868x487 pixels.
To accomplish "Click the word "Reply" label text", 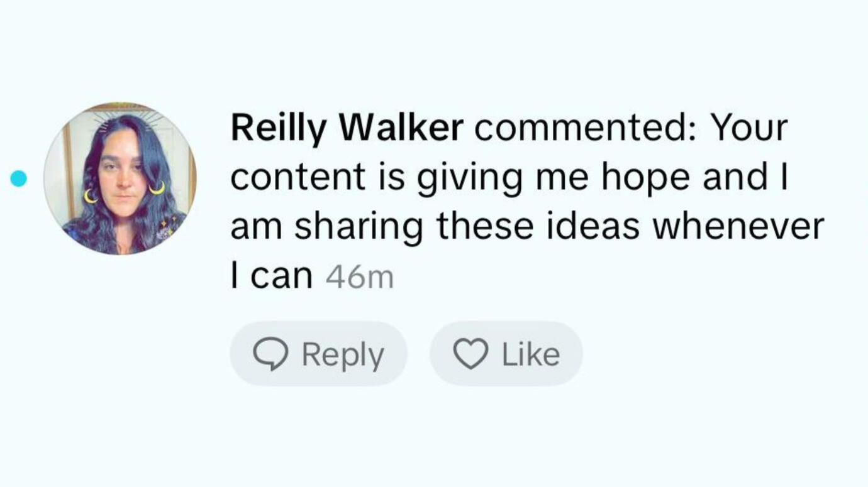I will 343,355.
